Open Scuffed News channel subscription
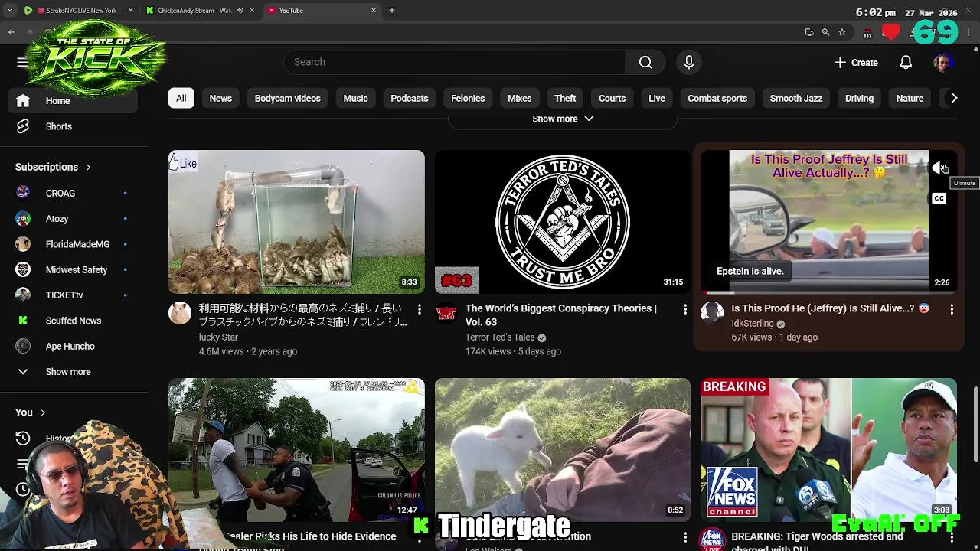Viewport: 980px width, 551px height. coord(73,321)
